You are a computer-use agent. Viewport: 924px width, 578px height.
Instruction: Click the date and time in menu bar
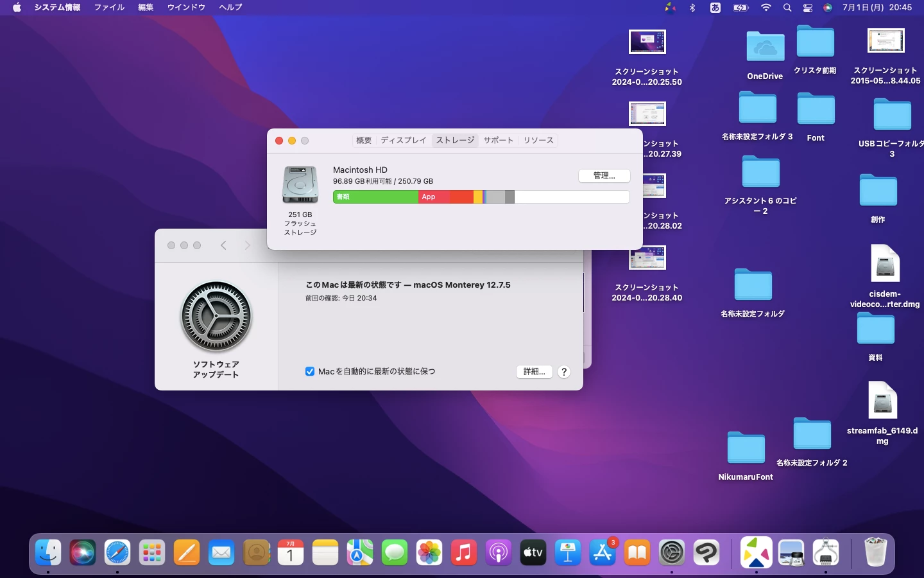(877, 8)
